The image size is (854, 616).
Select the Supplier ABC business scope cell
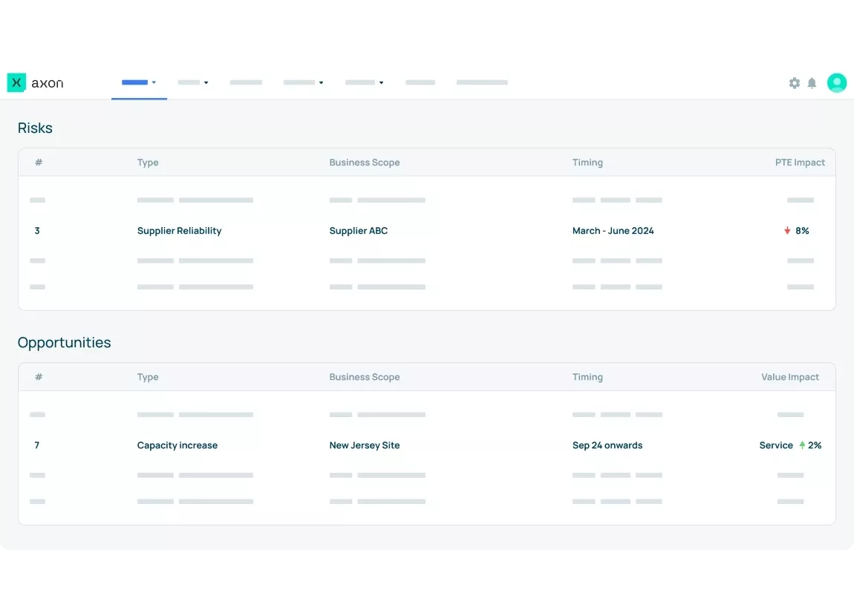tap(359, 231)
